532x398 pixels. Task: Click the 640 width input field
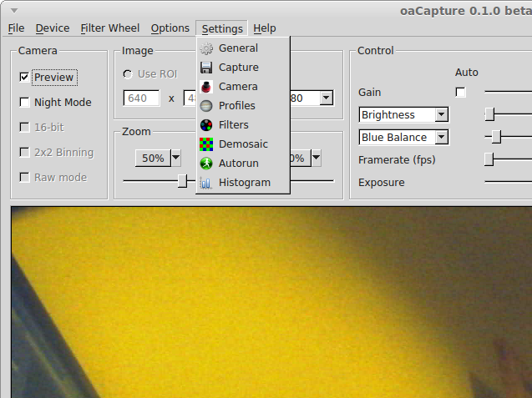(x=141, y=98)
